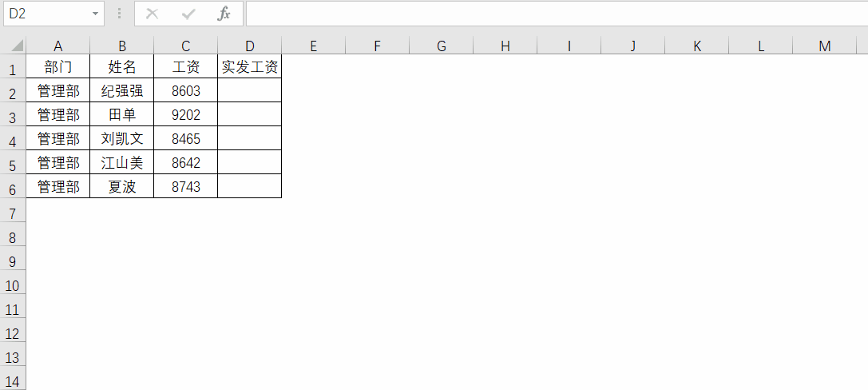Select column A header
Viewport: 868px width, 390px height.
point(58,46)
